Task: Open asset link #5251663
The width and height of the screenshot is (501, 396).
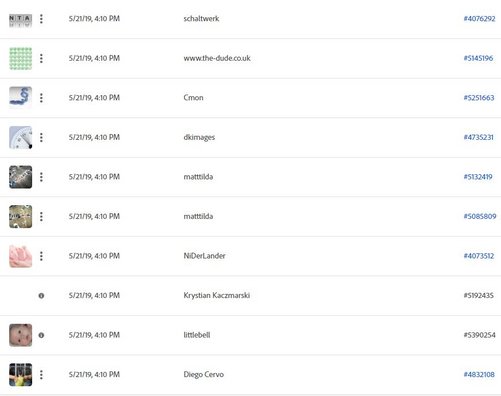Action: [479, 98]
